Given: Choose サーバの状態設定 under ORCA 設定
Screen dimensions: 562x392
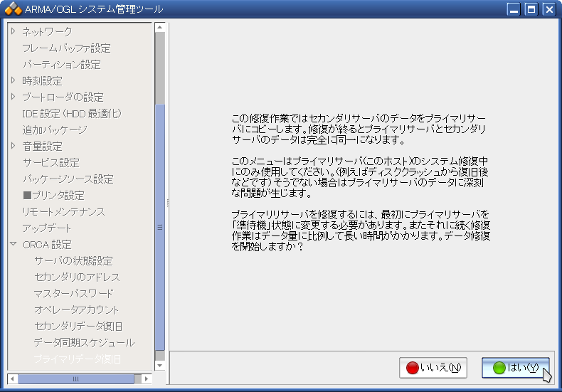Looking at the screenshot, I should pos(73,260).
